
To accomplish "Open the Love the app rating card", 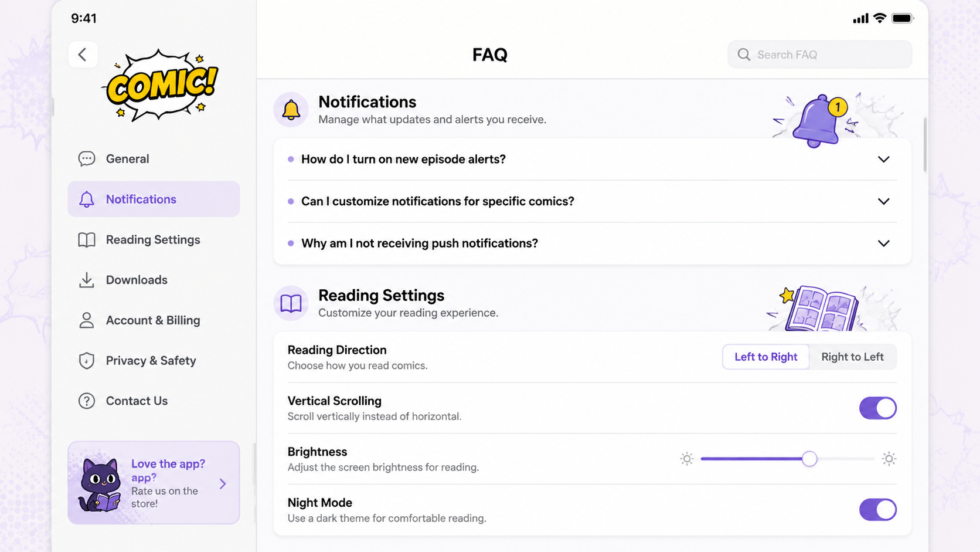I will click(x=154, y=483).
